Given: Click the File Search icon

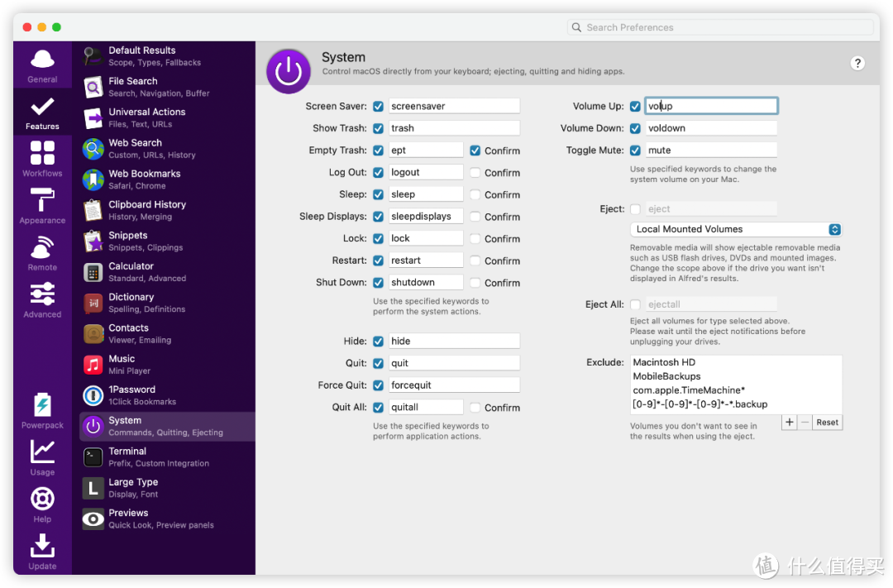Looking at the screenshot, I should (x=93, y=87).
